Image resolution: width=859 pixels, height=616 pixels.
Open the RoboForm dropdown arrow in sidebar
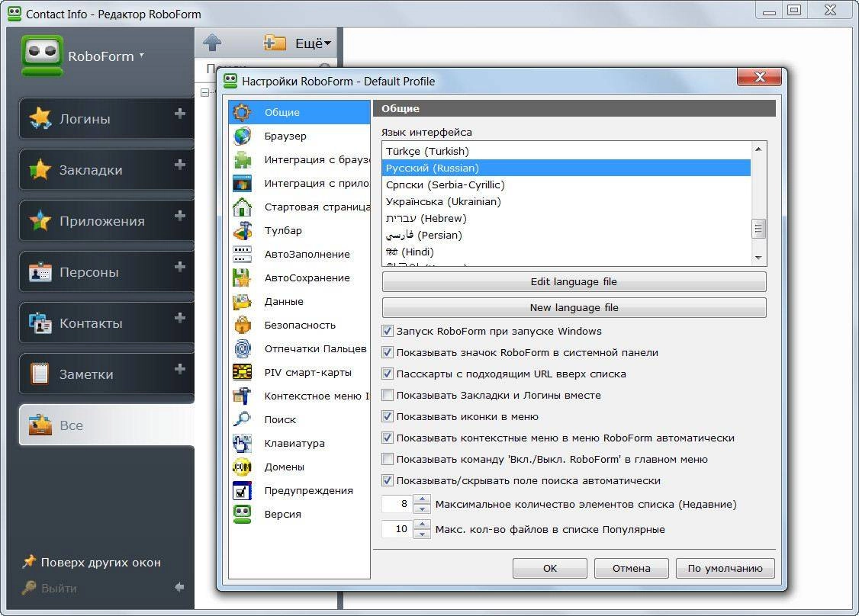click(142, 56)
